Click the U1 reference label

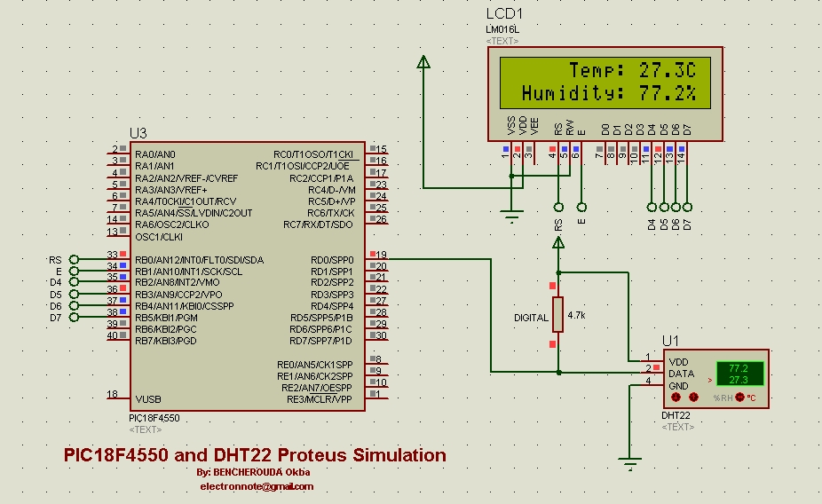[x=670, y=341]
